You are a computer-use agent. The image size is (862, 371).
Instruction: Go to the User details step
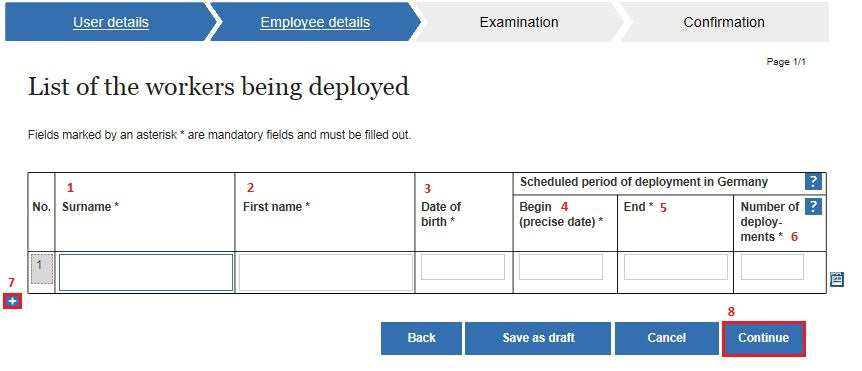[x=110, y=23]
